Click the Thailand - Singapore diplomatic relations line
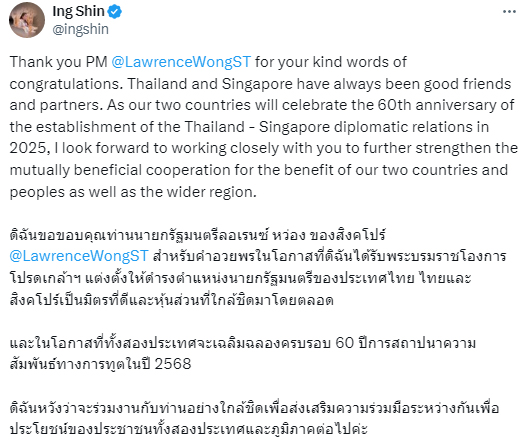Screen dimensions: 530x440 [x=249, y=127]
